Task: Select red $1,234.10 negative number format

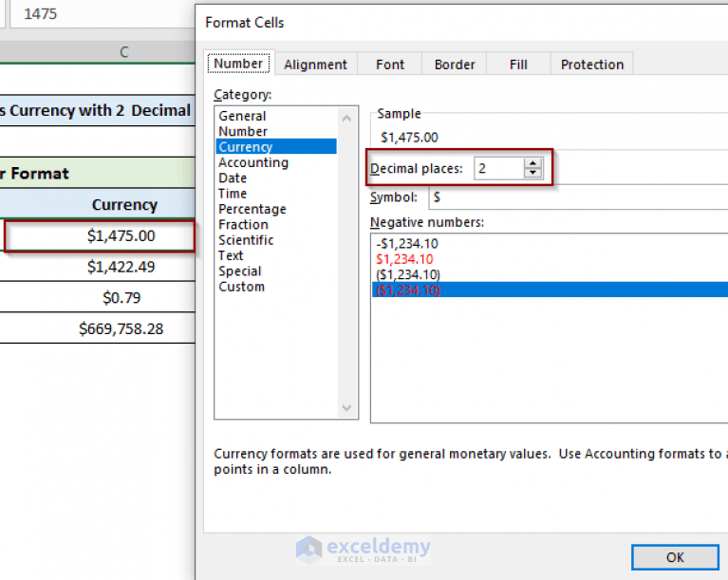Action: pos(550,258)
